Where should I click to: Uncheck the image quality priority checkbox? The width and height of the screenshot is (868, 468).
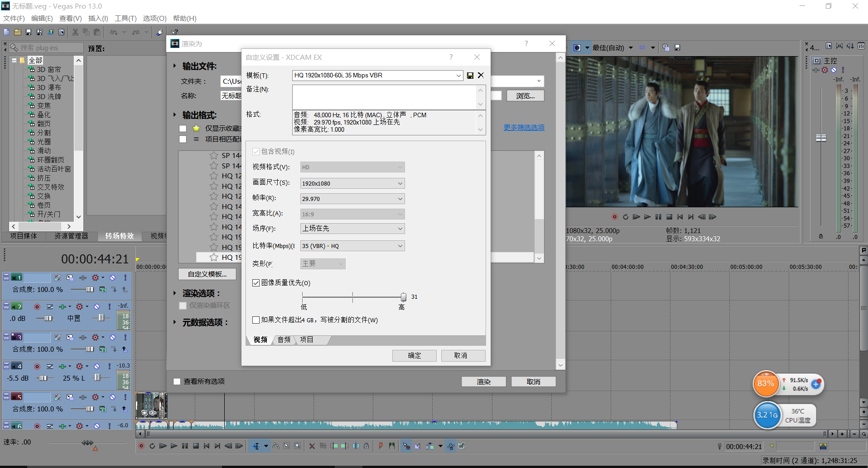click(256, 283)
